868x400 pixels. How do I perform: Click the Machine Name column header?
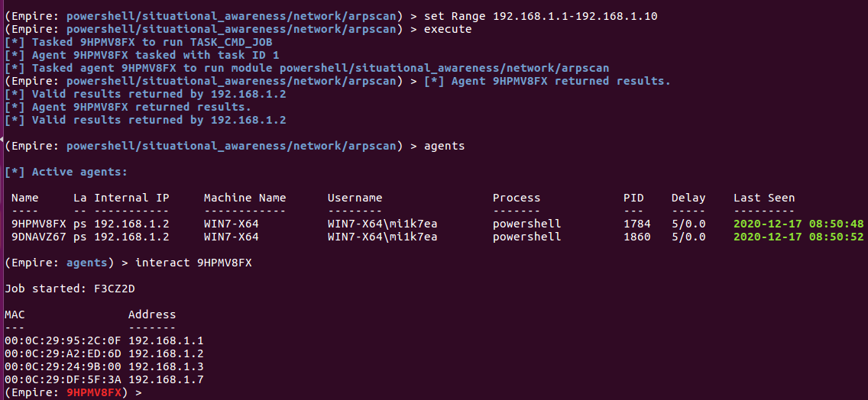tap(245, 198)
